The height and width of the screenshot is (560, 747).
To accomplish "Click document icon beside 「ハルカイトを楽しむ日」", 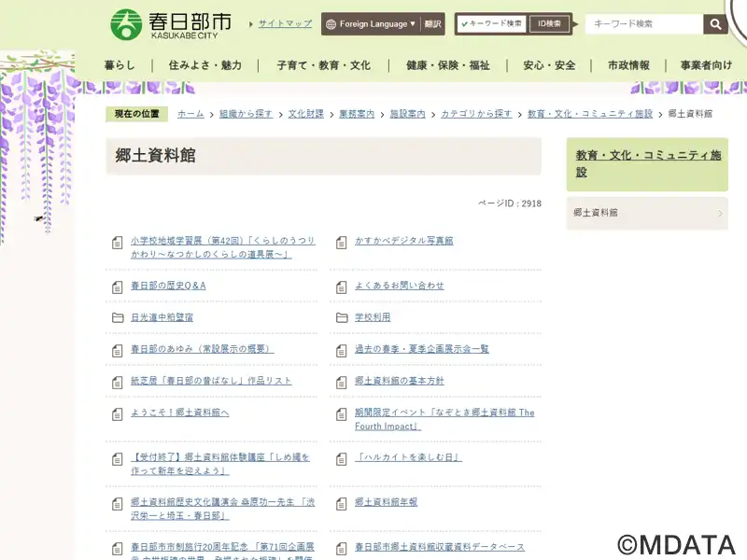I will 341,459.
